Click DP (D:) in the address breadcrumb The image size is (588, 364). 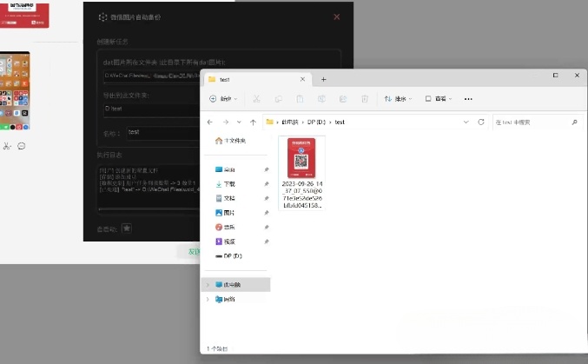tap(315, 122)
